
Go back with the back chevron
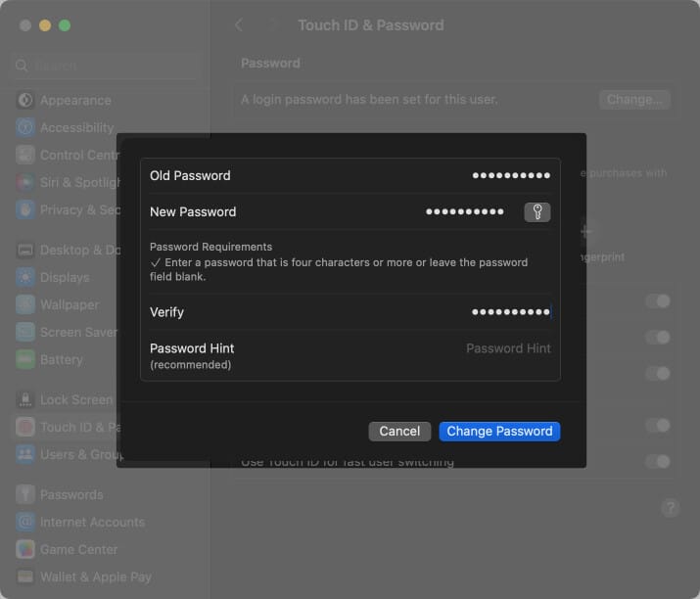pyautogui.click(x=239, y=25)
